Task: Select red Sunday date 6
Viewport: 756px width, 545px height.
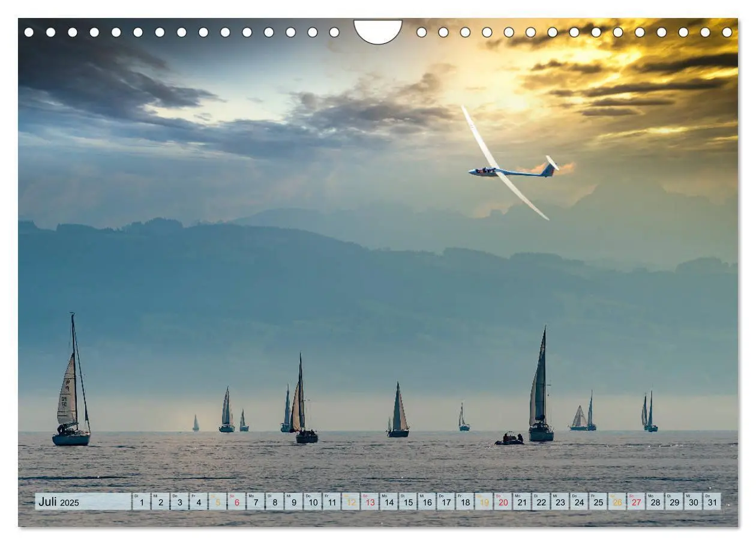Action: [x=236, y=502]
